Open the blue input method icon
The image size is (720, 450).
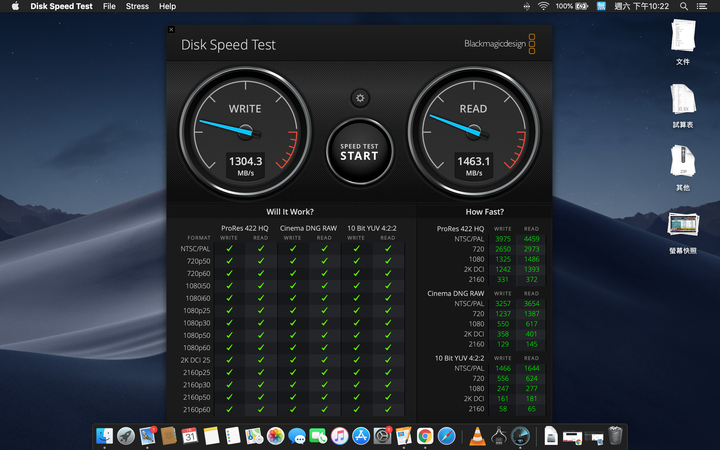601,6
